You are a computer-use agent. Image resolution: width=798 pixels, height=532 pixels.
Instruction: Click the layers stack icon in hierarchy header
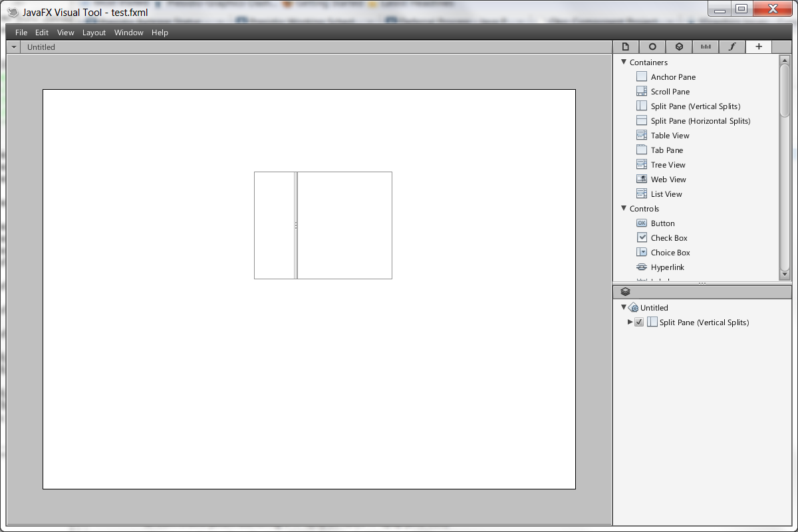tap(625, 291)
